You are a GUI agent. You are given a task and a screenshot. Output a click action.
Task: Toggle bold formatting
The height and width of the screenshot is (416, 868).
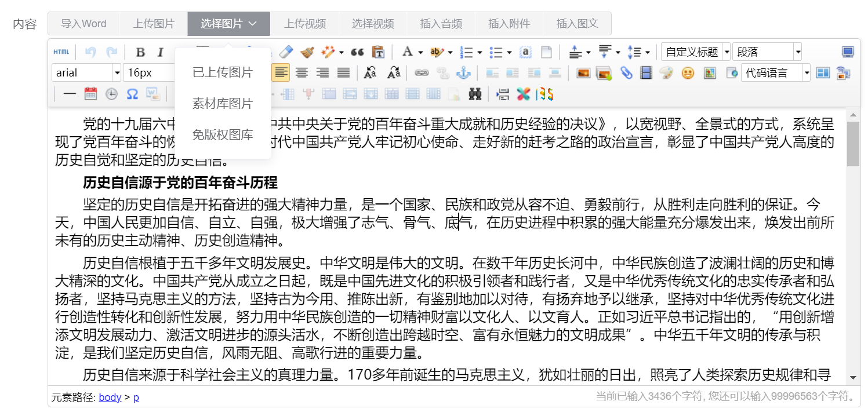(x=140, y=51)
